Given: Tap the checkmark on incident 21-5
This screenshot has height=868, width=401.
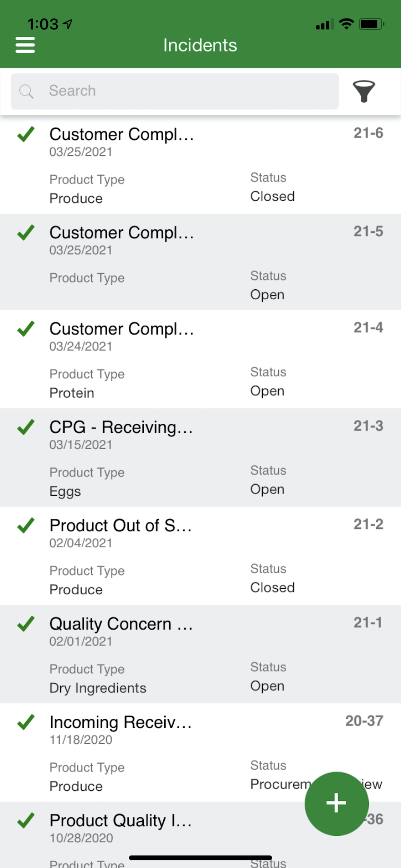Looking at the screenshot, I should point(26,232).
